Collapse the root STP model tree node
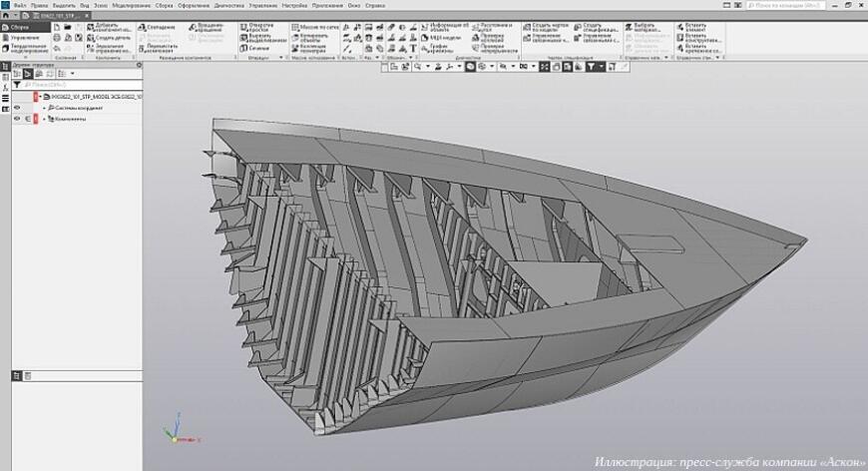 tap(37, 97)
